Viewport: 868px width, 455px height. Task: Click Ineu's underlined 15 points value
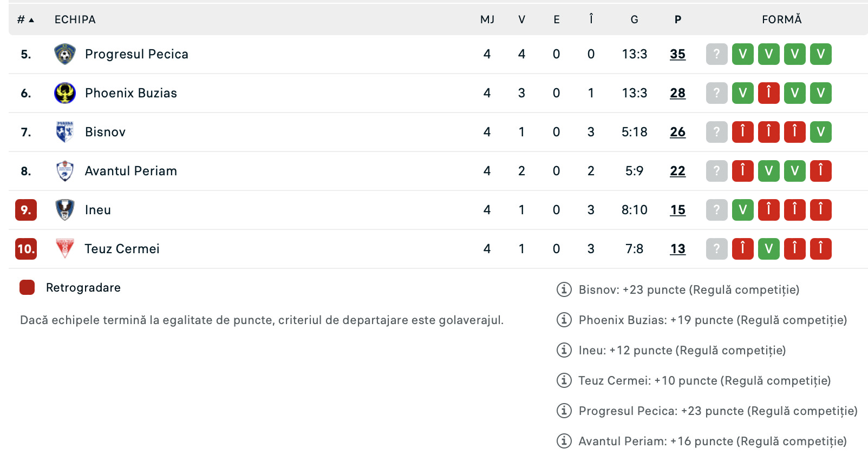[x=678, y=210]
